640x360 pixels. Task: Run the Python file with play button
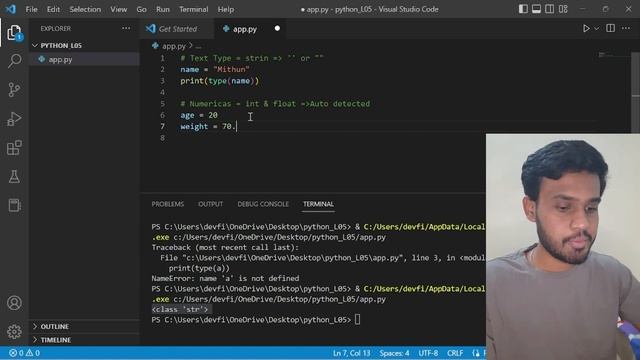586,29
